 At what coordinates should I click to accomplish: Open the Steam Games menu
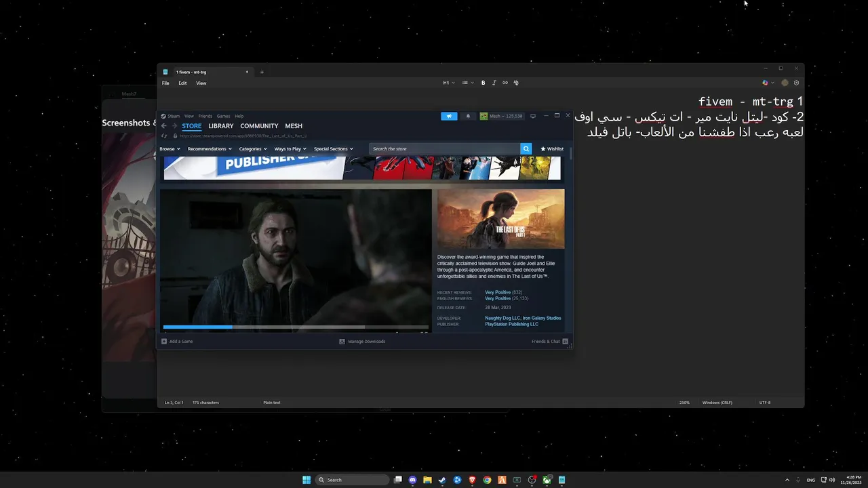click(223, 116)
